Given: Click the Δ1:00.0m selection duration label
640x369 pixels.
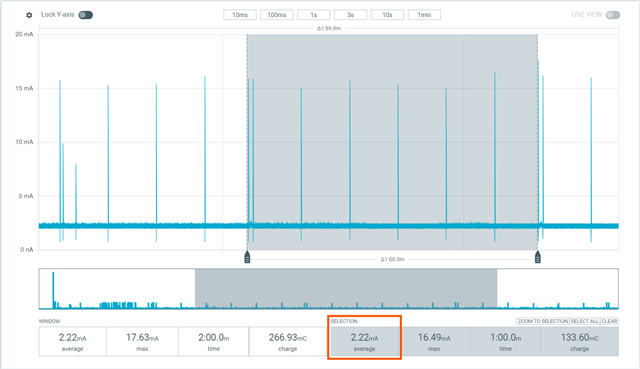Looking at the screenshot, I should 392,259.
